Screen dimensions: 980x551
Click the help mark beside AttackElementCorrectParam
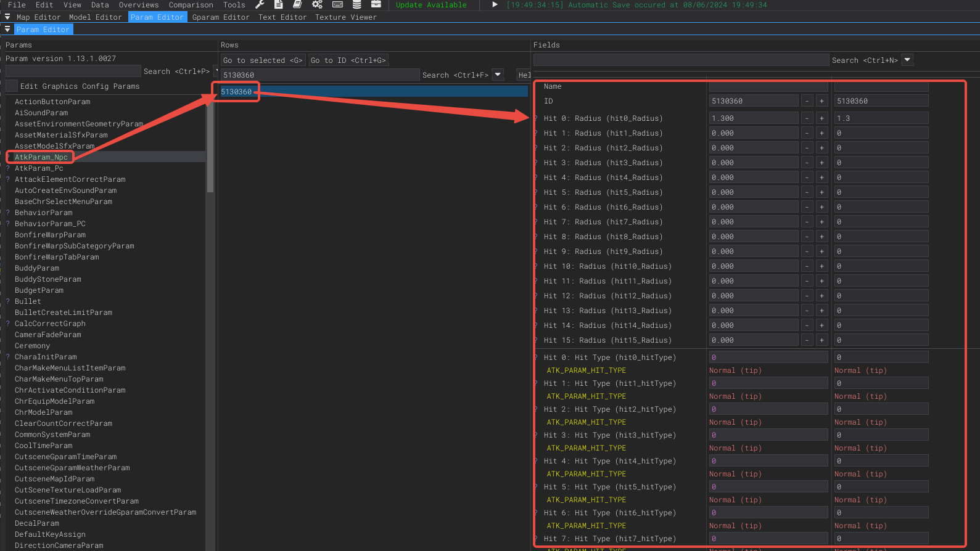8,179
